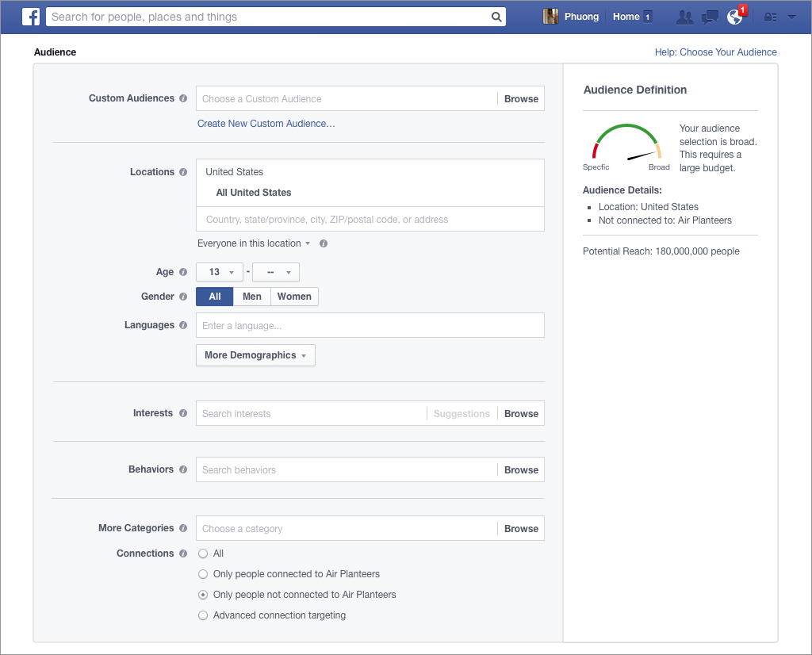Click the info icon beside Everyone in this location
Screen dimensions: 812x655
click(x=324, y=243)
